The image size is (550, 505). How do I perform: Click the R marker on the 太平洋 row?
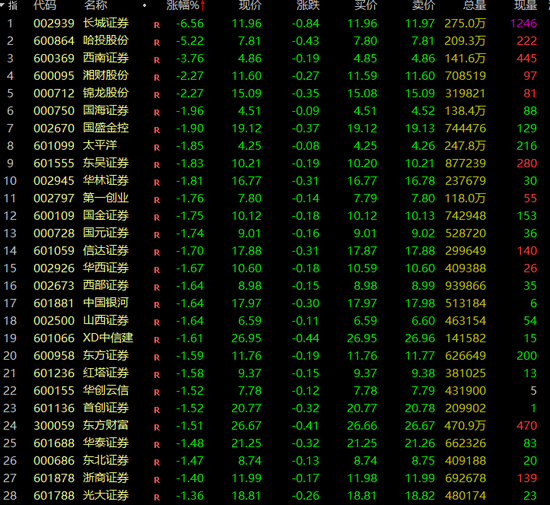click(157, 148)
